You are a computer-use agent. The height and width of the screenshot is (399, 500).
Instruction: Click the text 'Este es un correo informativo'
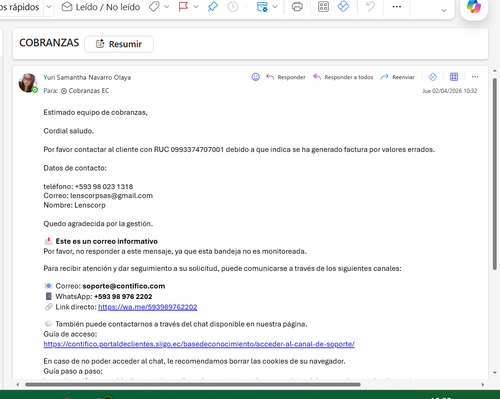107,241
